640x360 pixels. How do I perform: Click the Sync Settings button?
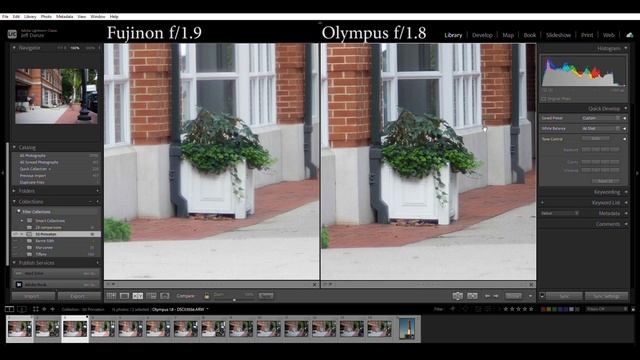[x=607, y=296]
